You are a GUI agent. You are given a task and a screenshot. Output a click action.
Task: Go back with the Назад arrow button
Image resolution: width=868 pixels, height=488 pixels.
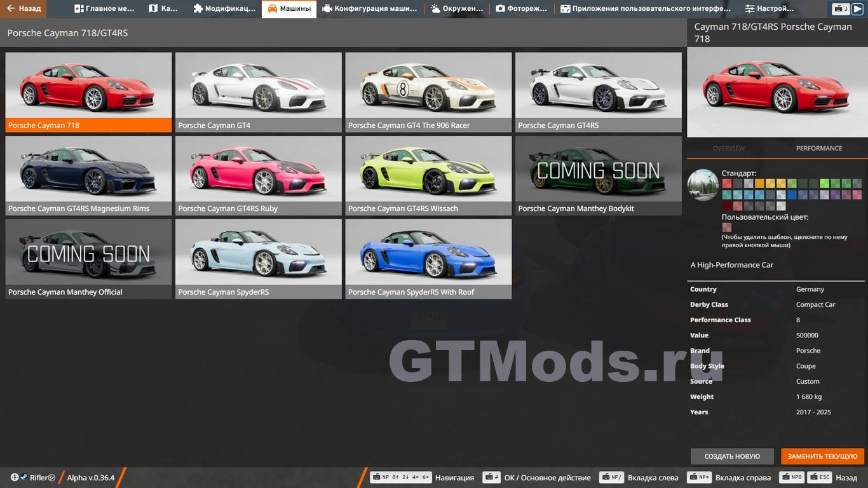24,9
